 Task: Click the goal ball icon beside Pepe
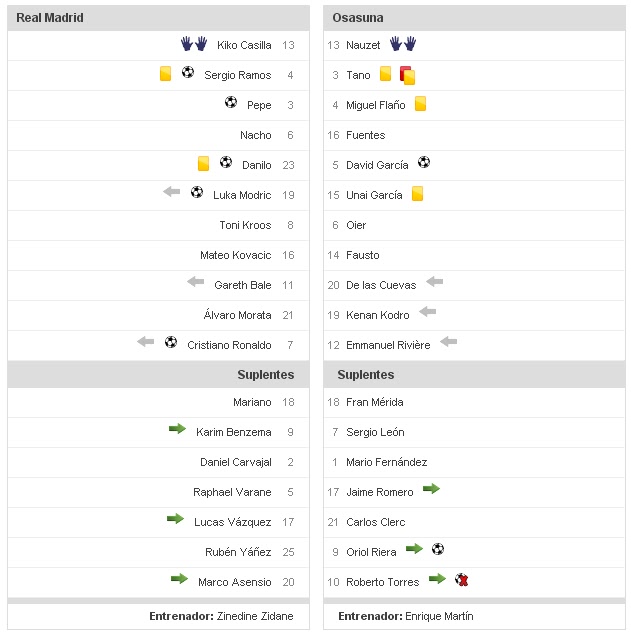click(x=231, y=103)
